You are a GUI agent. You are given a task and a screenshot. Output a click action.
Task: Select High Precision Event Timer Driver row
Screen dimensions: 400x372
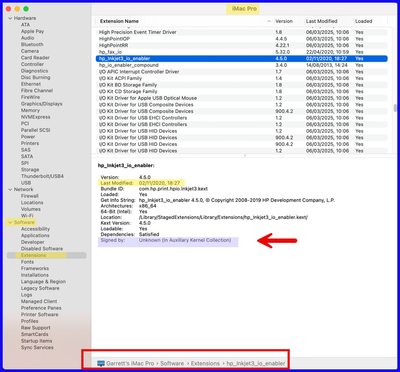(x=242, y=32)
